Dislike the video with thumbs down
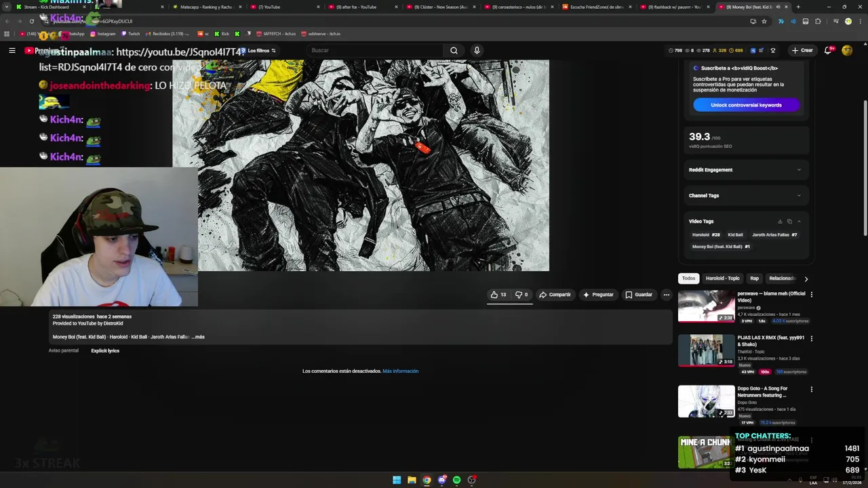The width and height of the screenshot is (868, 488). click(521, 295)
